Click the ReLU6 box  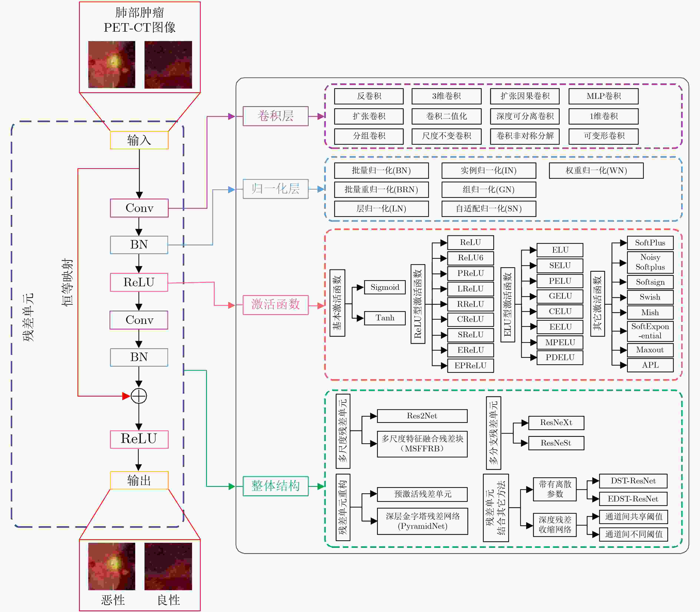coord(470,258)
